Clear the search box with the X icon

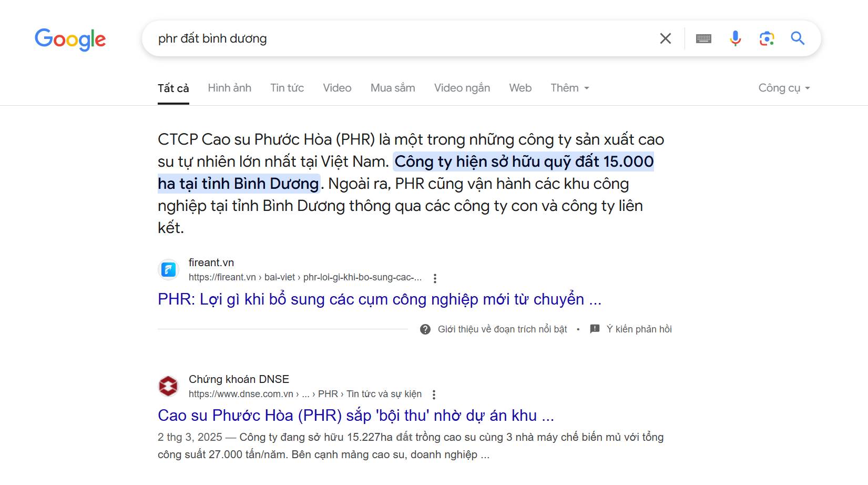point(666,38)
